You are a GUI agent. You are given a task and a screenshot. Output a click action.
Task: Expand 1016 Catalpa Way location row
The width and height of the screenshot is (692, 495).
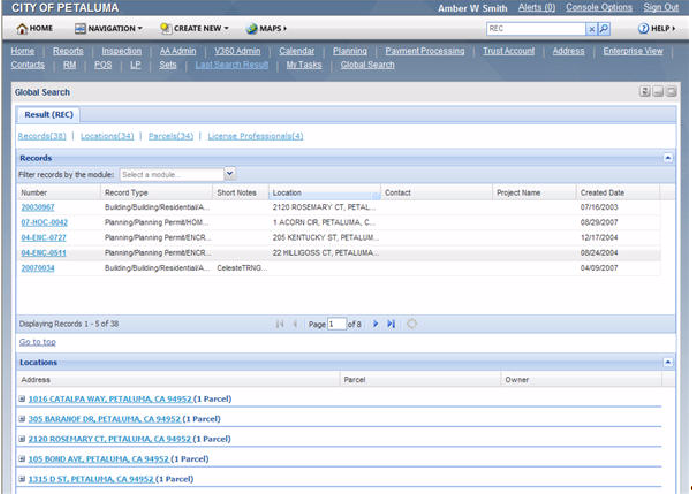tap(22, 399)
